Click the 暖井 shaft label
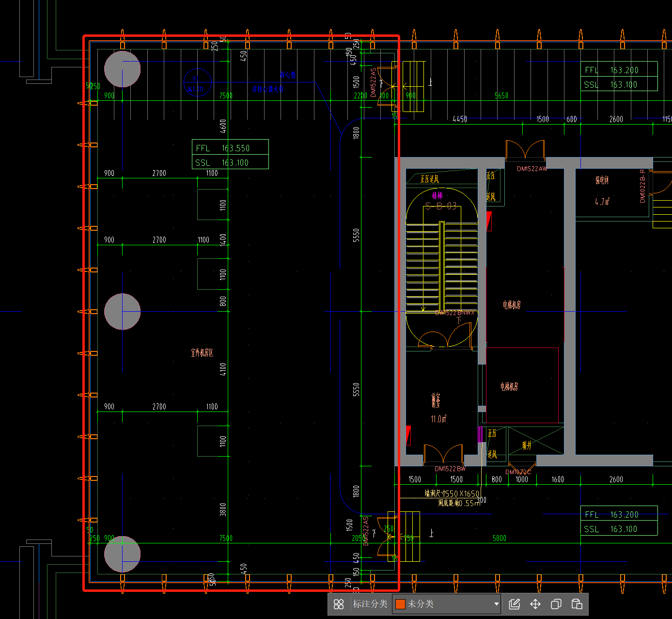The image size is (672, 619). click(x=527, y=445)
